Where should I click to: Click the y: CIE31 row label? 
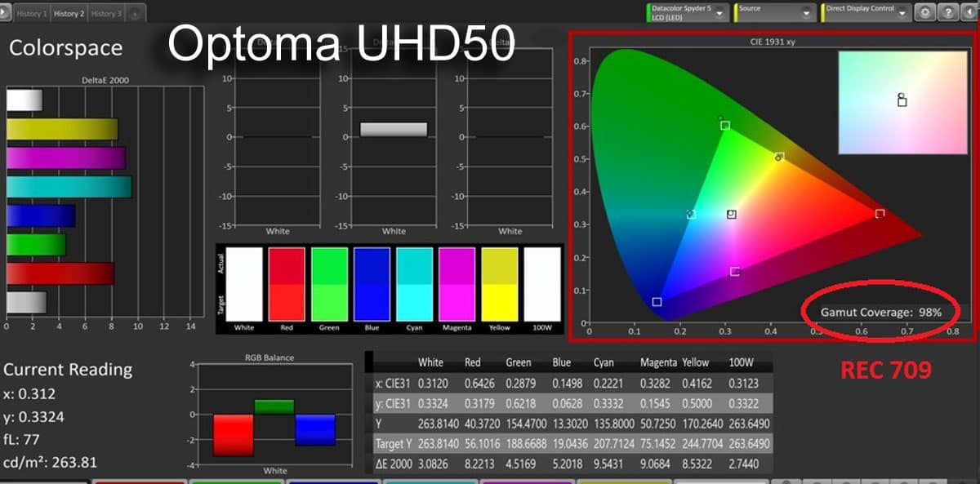pyautogui.click(x=391, y=403)
